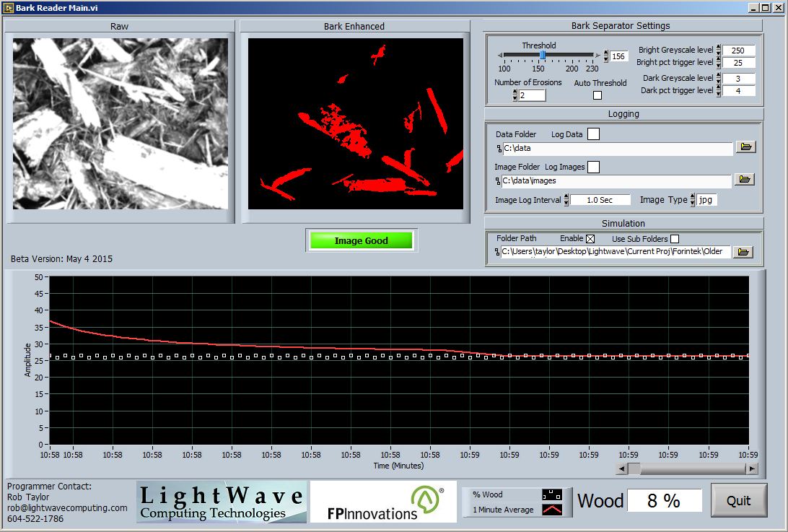The height and width of the screenshot is (532, 788).
Task: Click the Raw greyscale image
Action: point(121,123)
